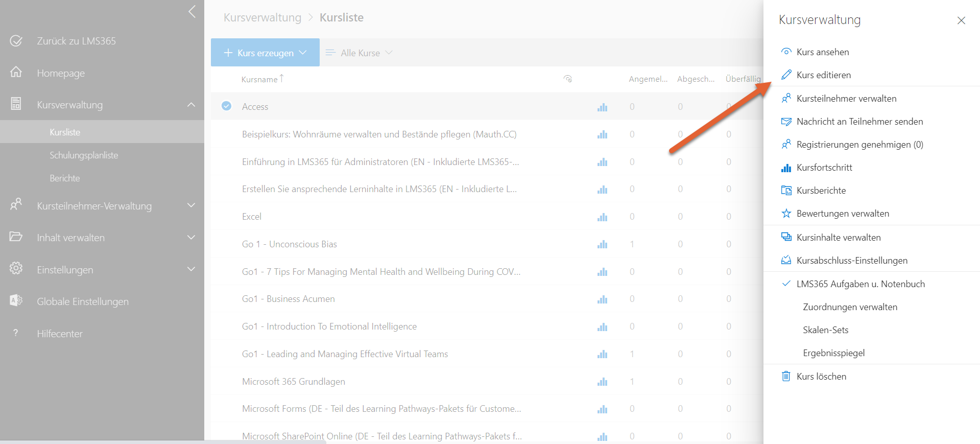Image resolution: width=980 pixels, height=444 pixels.
Task: Toggle the LMS365 Aufgaben u. Notenbuch checkmark
Action: click(786, 284)
